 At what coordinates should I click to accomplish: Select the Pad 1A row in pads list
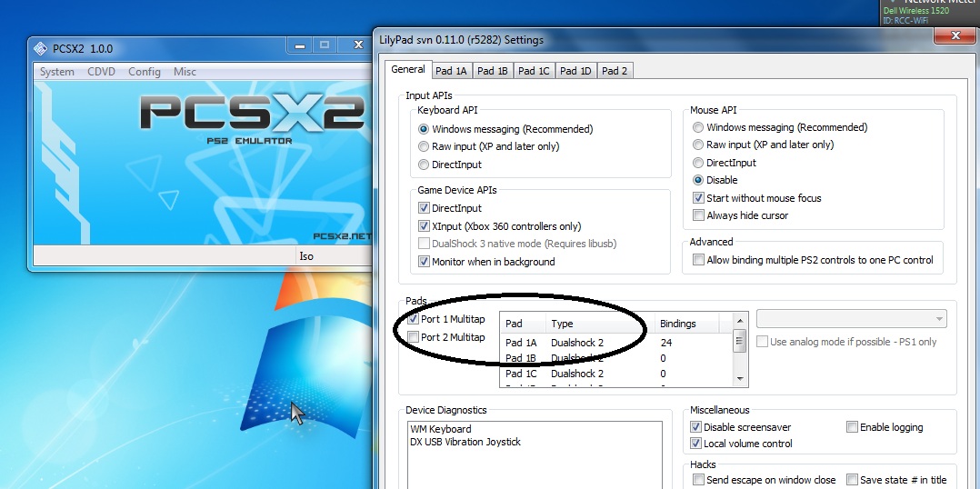pos(555,343)
